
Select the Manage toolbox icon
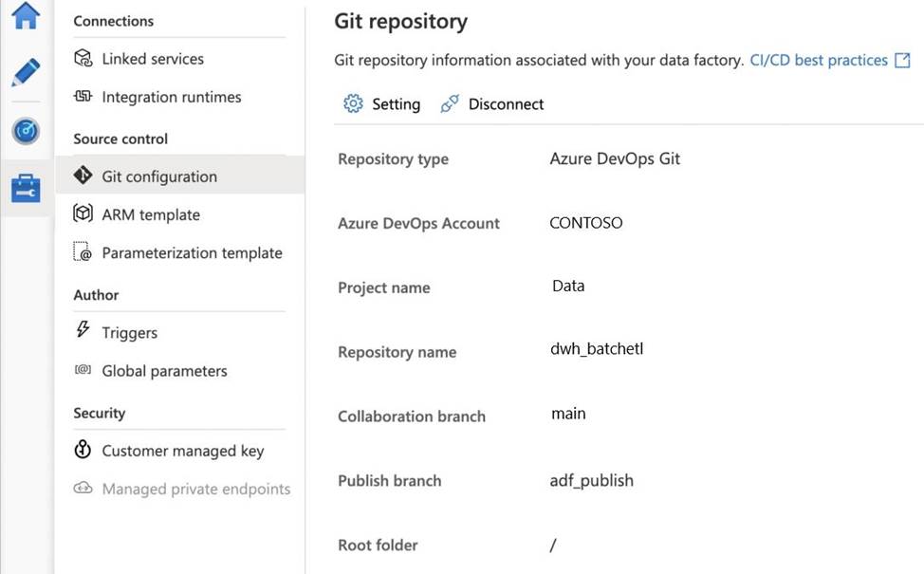click(26, 188)
